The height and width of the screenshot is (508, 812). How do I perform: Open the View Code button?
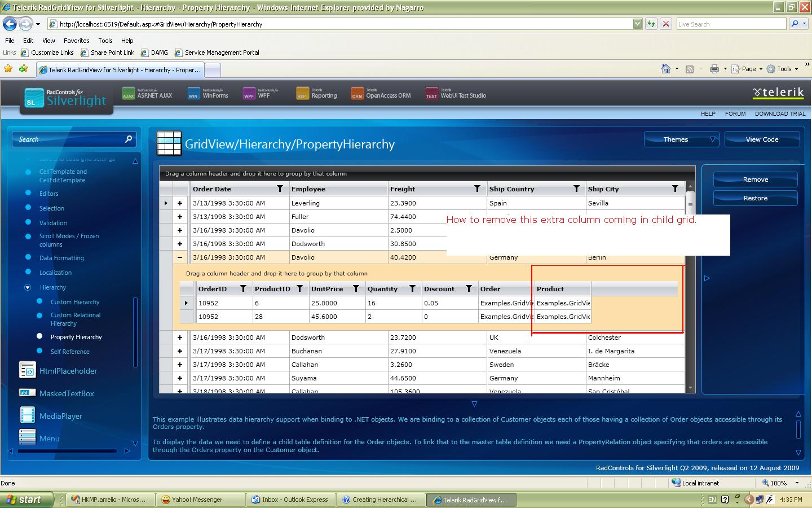pos(762,139)
